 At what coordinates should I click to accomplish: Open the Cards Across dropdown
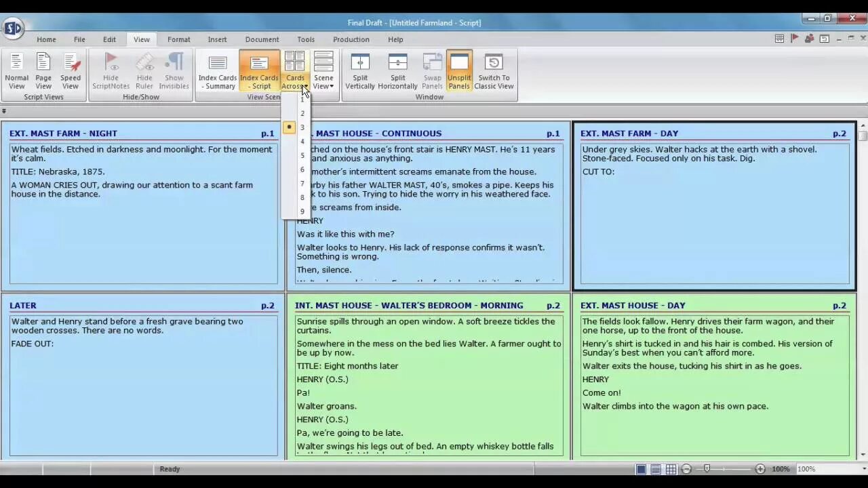pyautogui.click(x=295, y=71)
